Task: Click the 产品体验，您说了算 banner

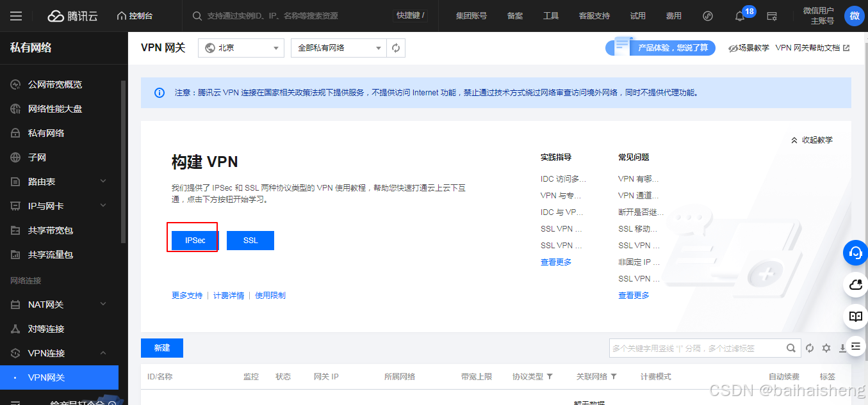Action: point(660,47)
